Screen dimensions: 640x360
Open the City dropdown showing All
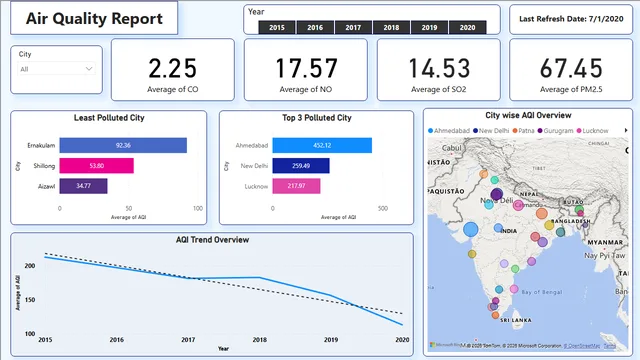coord(56,69)
